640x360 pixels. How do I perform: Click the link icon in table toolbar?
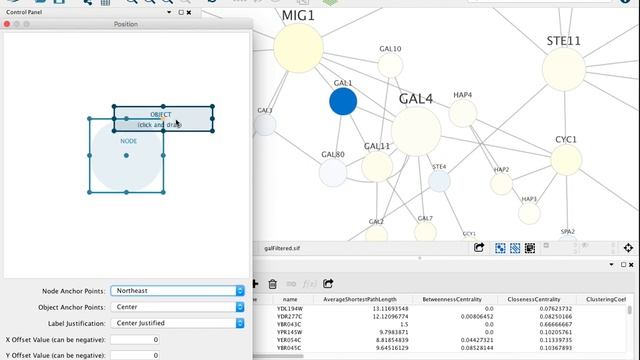click(x=291, y=284)
